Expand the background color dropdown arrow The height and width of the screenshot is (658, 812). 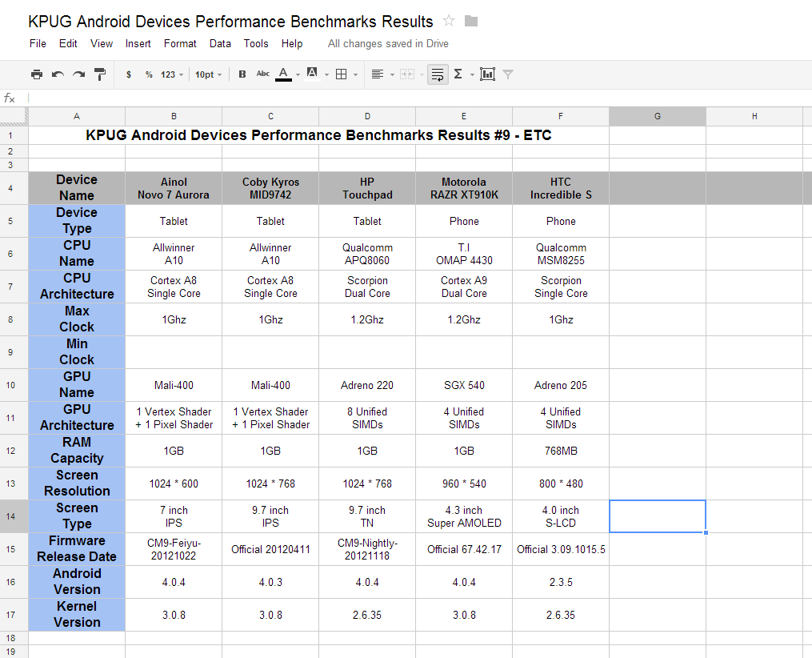[326, 75]
